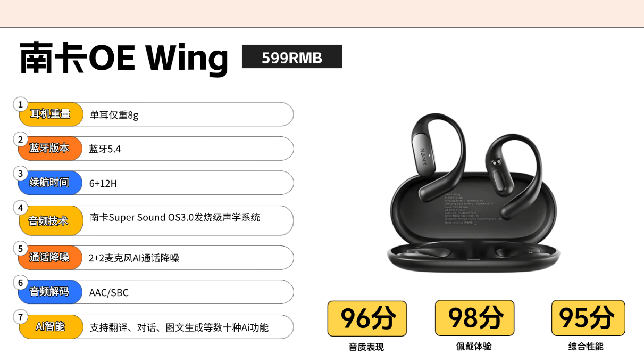
Task: Click the 96分 sound quality score box
Action: tap(367, 318)
